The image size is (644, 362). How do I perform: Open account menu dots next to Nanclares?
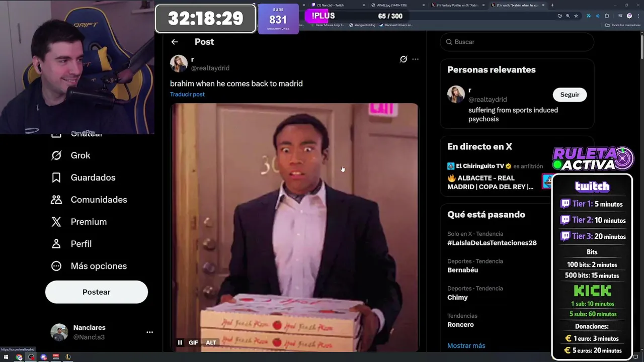tap(149, 332)
